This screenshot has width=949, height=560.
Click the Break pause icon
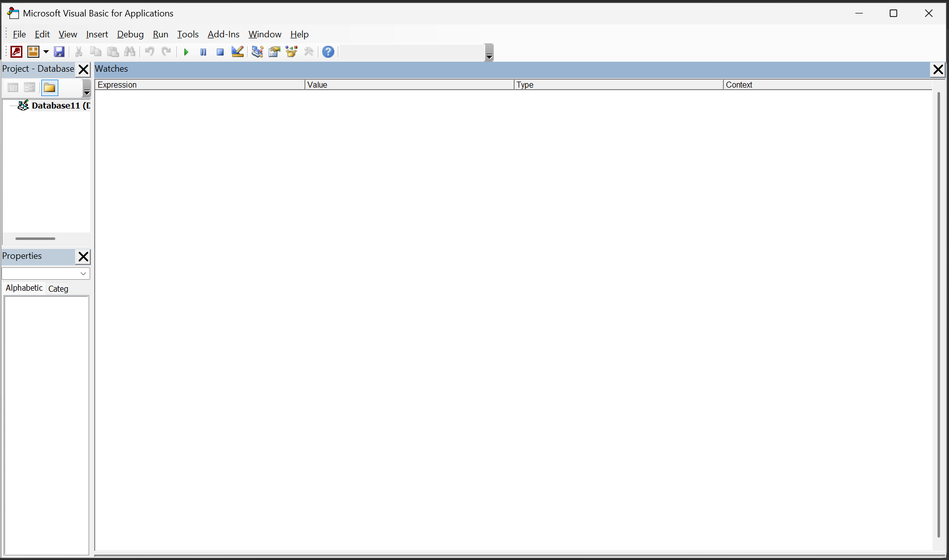pos(203,52)
